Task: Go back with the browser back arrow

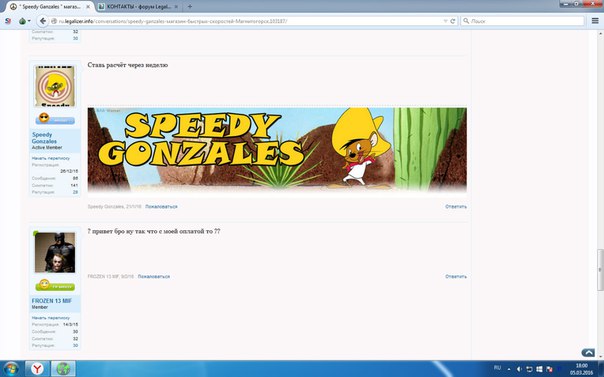Action: click(x=43, y=21)
